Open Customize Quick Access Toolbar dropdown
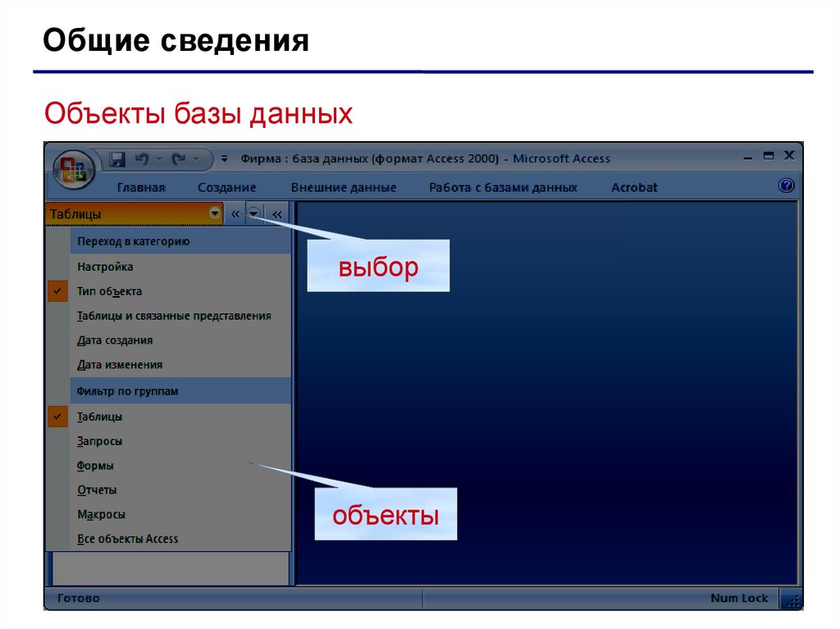The width and height of the screenshot is (840, 629). click(x=225, y=159)
